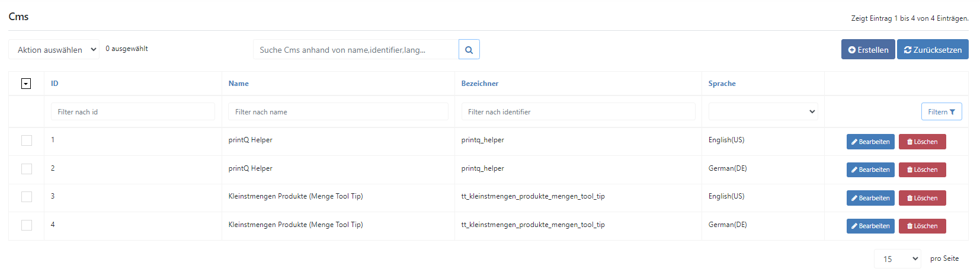
Task: Tick the checkbox for entry ID 3
Action: tap(27, 197)
